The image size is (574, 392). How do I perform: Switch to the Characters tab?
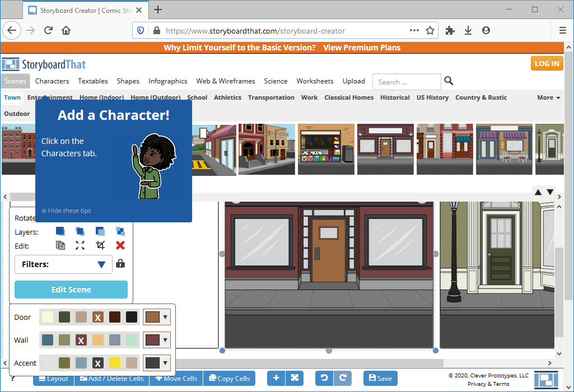click(x=52, y=81)
